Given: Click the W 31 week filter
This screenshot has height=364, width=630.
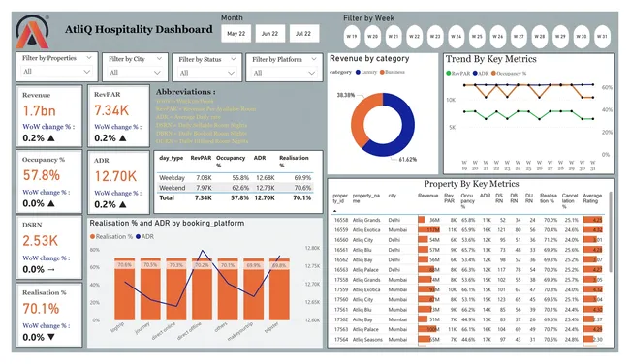Looking at the screenshot, I should point(602,36).
